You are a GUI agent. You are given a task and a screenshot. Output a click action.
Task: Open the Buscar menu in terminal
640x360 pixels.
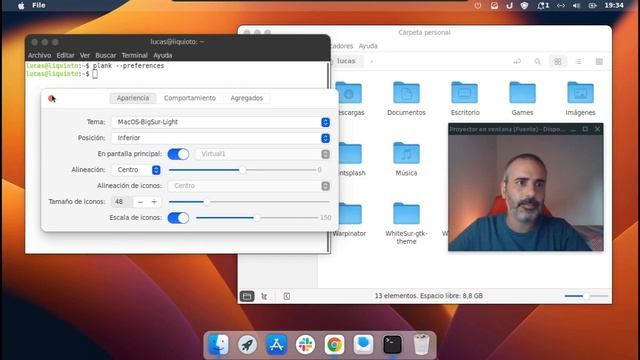point(106,55)
